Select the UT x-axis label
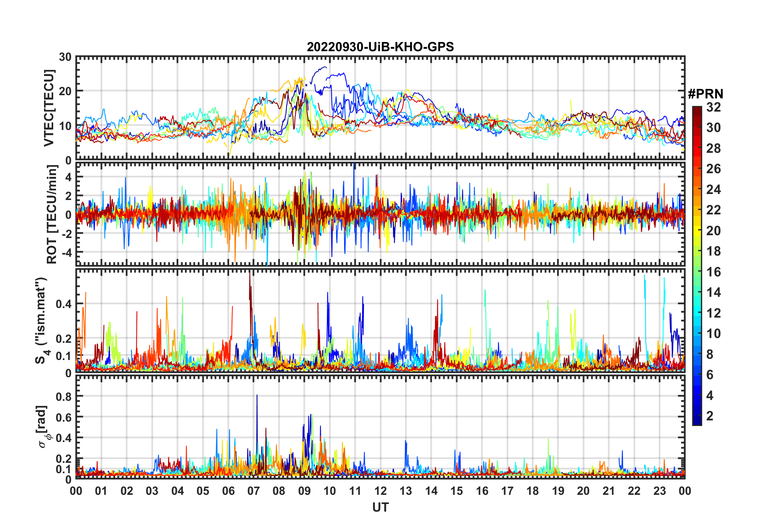 380,507
